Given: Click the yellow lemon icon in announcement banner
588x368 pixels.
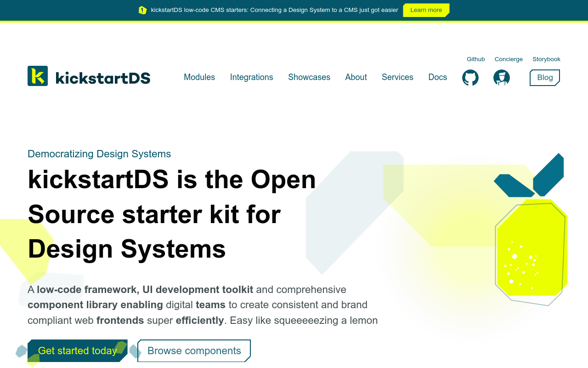Looking at the screenshot, I should 143,10.
